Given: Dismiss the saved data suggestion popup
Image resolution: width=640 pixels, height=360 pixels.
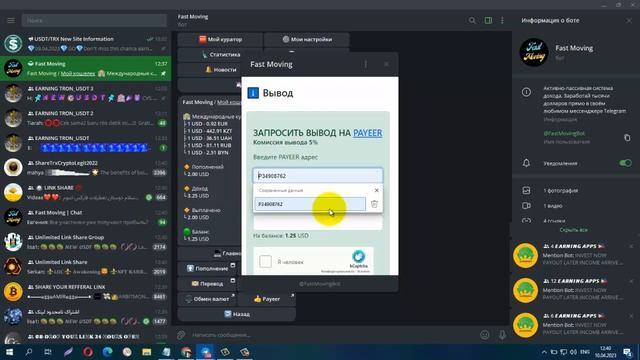Looking at the screenshot, I should click(377, 190).
